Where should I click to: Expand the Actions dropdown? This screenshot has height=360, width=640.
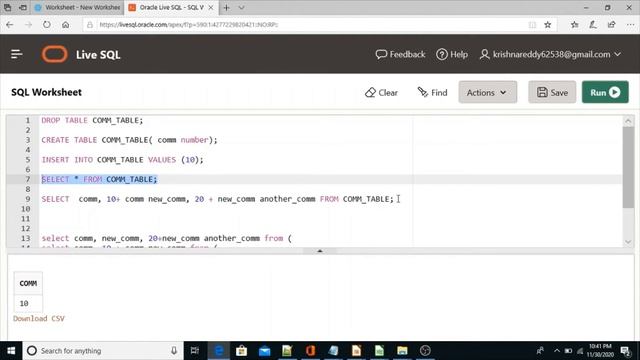[x=487, y=92]
